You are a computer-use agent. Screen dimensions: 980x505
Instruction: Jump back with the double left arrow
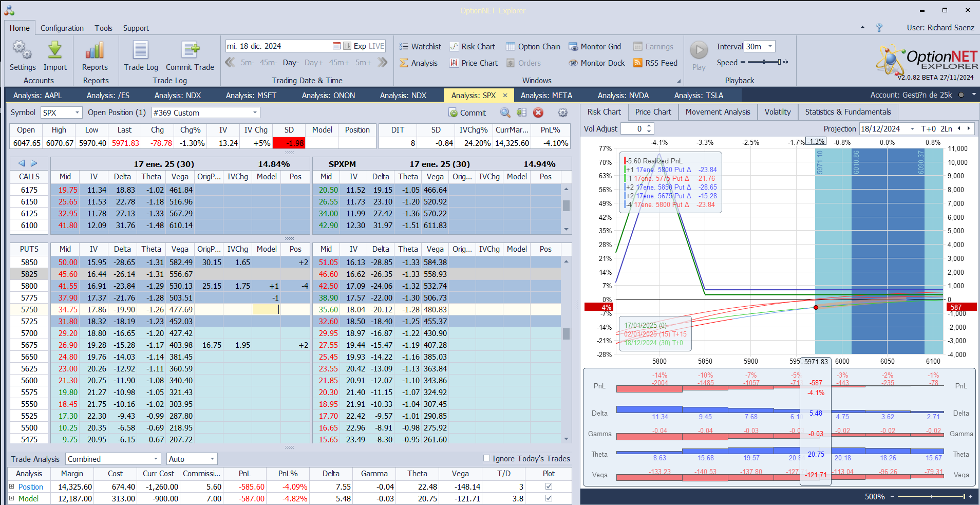coord(230,63)
